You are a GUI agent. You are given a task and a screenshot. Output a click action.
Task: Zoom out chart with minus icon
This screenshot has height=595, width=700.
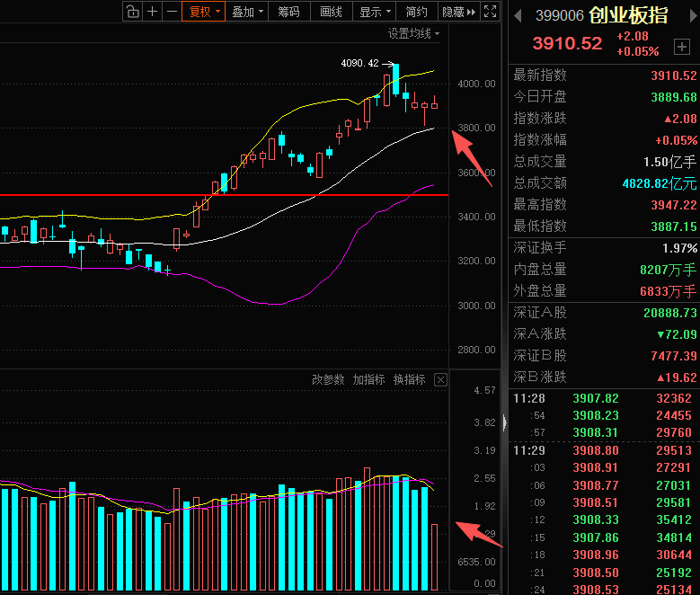pyautogui.click(x=172, y=12)
